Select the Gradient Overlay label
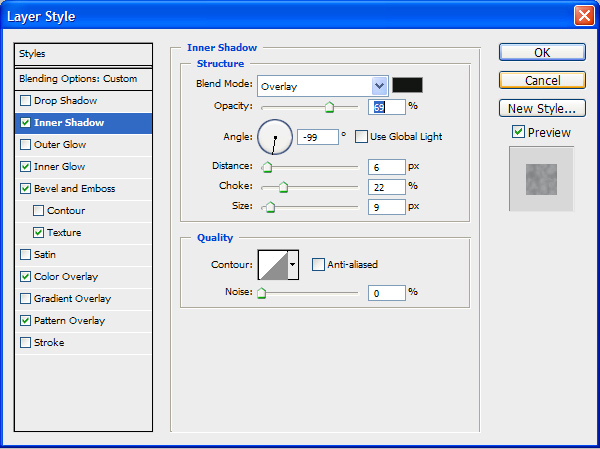The image size is (600, 449). (x=72, y=299)
